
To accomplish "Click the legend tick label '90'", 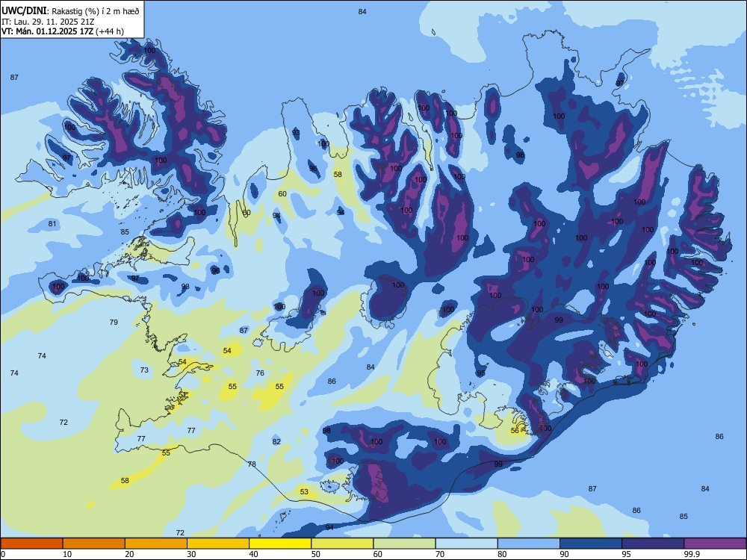I will [x=565, y=554].
